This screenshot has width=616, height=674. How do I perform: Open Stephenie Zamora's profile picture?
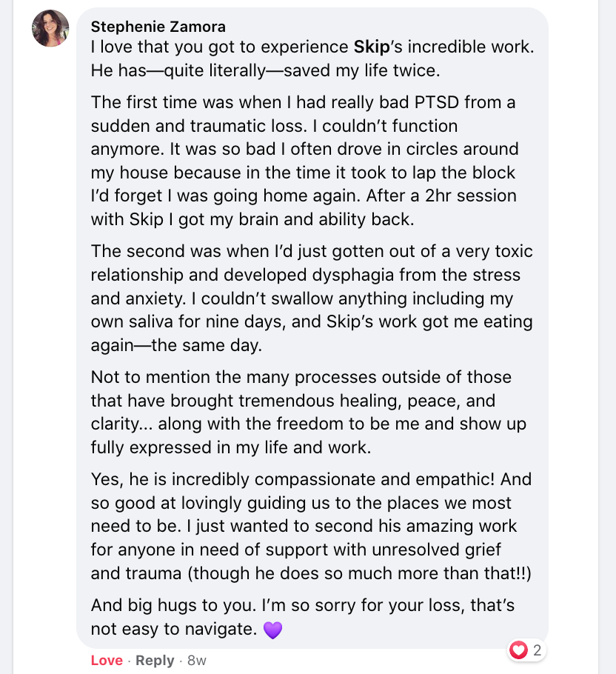pos(50,29)
